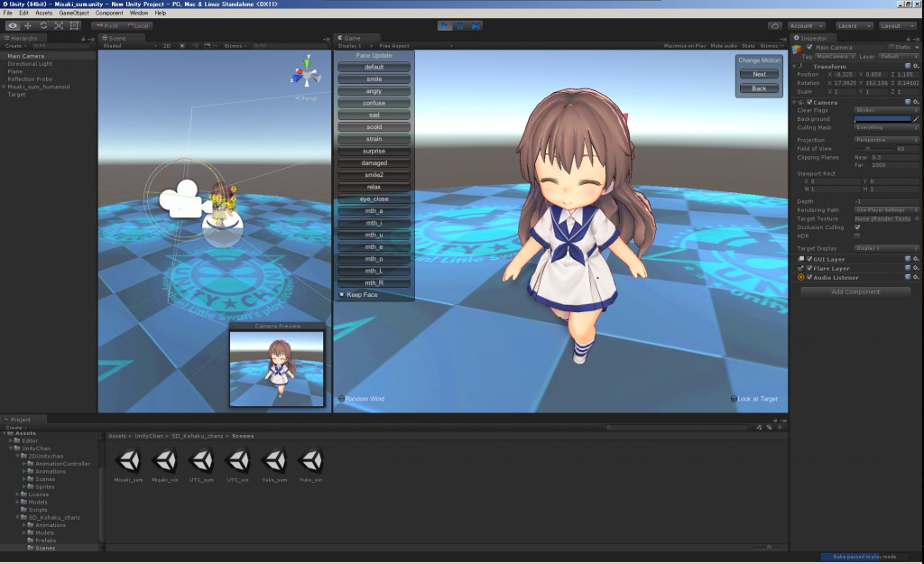This screenshot has height=564, width=924.
Task: Toggle the Keep Face checkbox
Action: coord(341,294)
